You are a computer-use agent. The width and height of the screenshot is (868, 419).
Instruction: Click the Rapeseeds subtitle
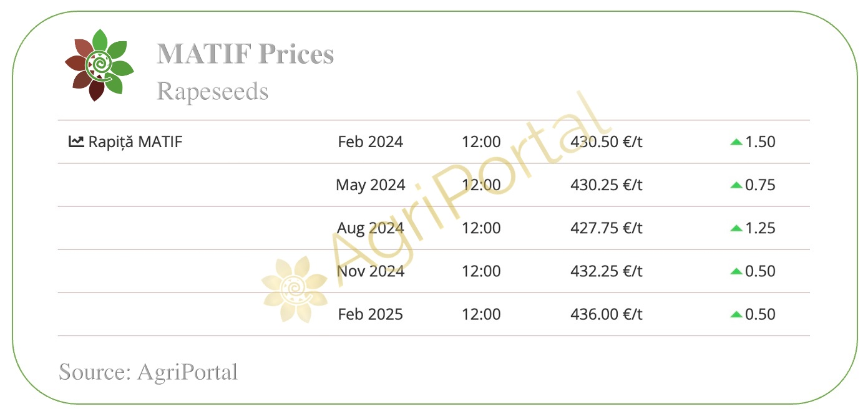[x=212, y=91]
